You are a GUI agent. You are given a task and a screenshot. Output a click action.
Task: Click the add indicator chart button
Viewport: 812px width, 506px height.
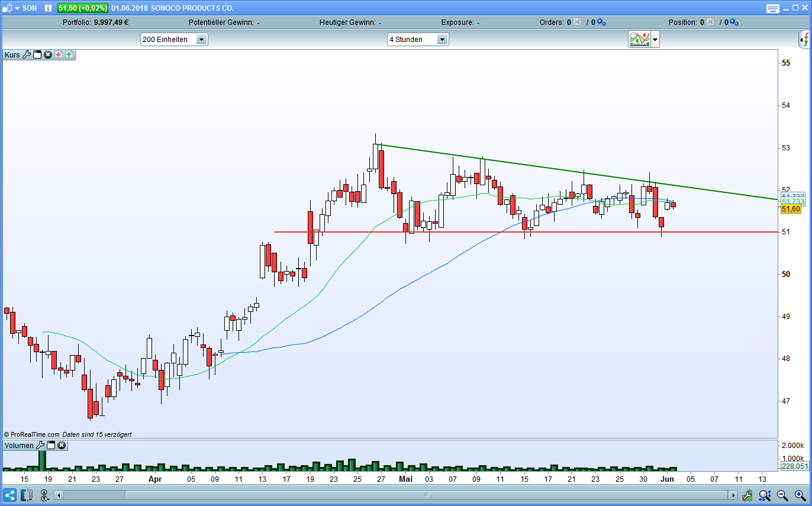(639, 40)
